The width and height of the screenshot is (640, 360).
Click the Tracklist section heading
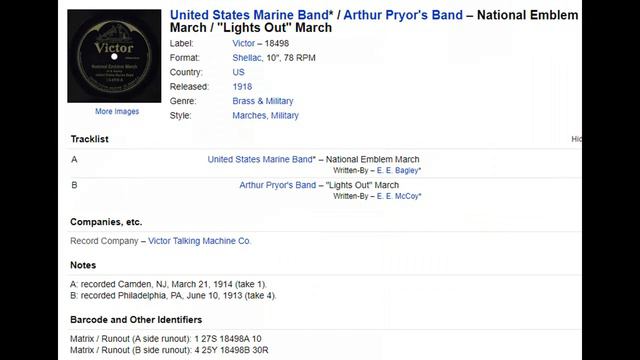[x=89, y=139]
